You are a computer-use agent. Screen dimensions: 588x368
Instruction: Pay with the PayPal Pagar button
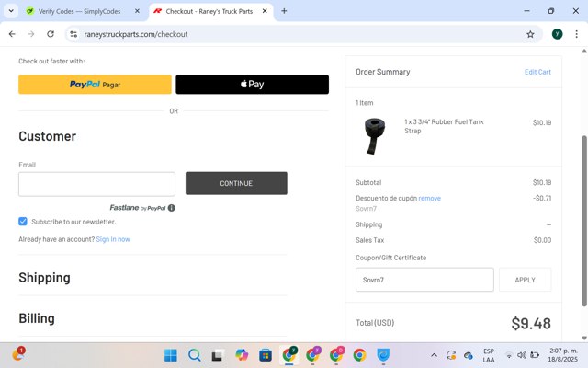[95, 84]
